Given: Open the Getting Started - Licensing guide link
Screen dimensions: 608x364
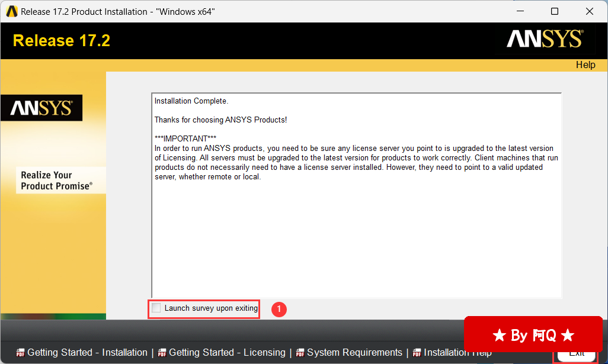Looking at the screenshot, I should point(227,353).
